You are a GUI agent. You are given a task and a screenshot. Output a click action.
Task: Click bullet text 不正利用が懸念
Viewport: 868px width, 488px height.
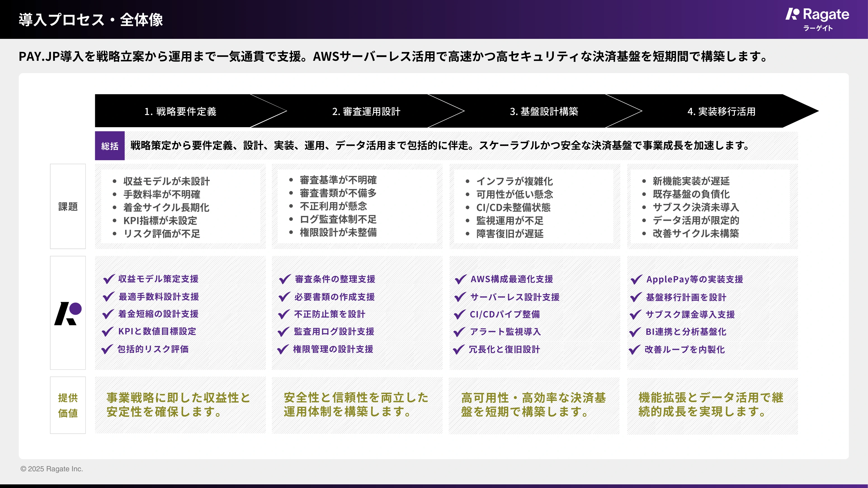click(x=334, y=206)
